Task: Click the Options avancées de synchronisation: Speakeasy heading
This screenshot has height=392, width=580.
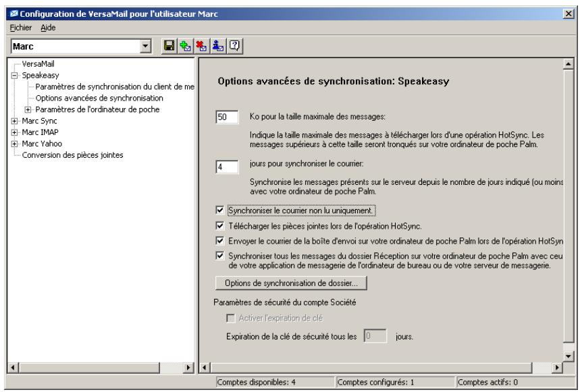Action: click(x=334, y=81)
